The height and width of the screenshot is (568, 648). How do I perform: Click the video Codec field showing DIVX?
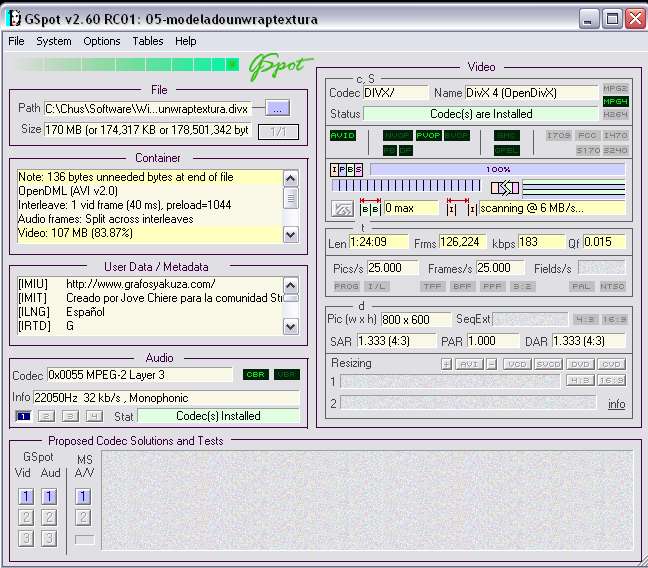(x=395, y=93)
